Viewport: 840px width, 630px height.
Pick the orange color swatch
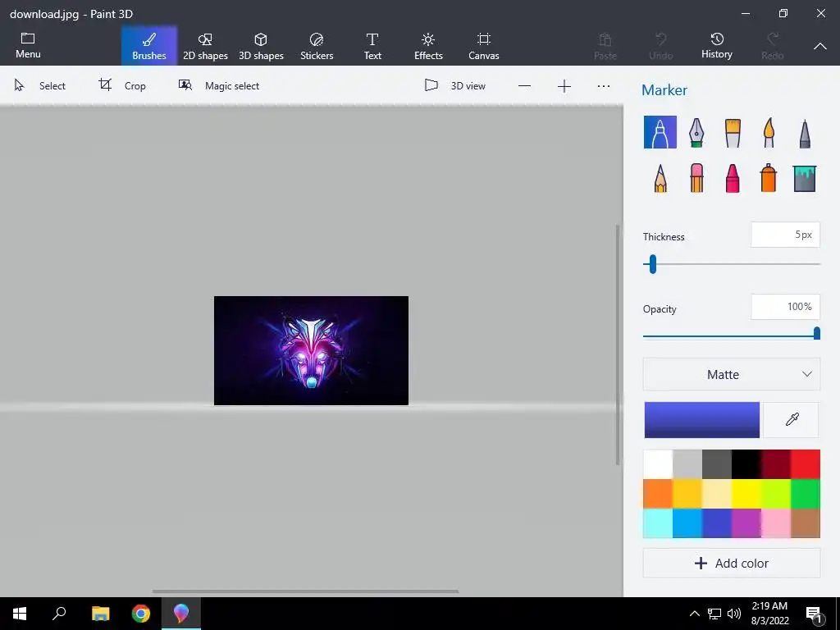(x=658, y=494)
